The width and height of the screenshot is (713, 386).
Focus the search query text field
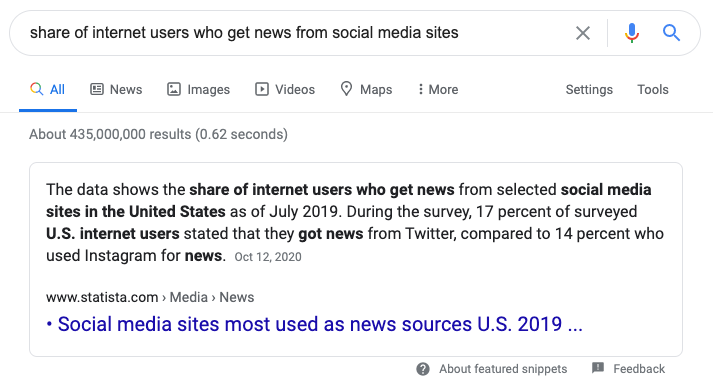coord(291,33)
